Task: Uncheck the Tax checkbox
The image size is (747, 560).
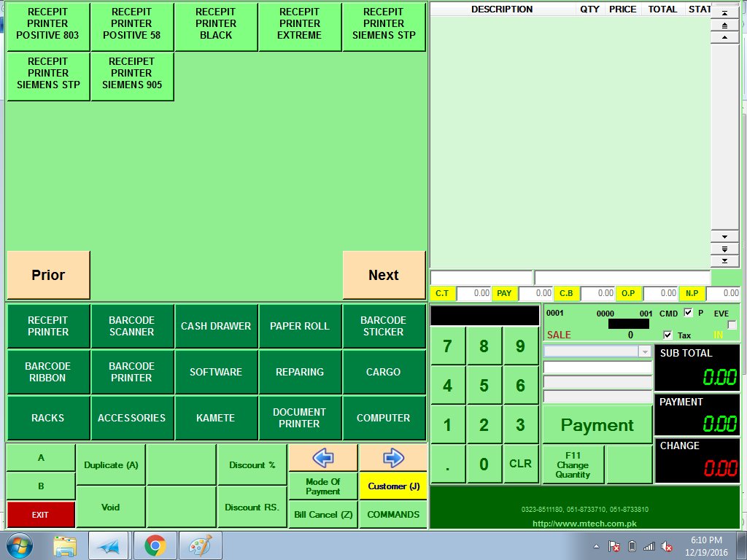Action: pos(668,335)
